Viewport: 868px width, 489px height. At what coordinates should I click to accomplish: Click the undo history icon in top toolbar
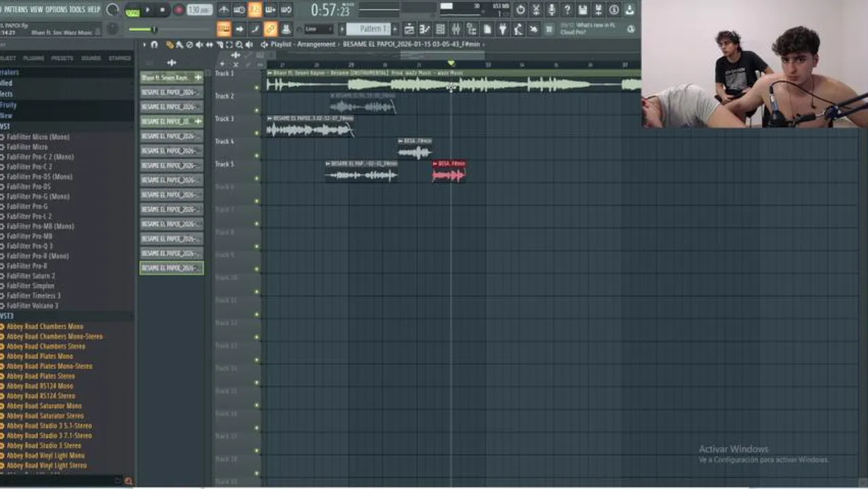tap(520, 10)
